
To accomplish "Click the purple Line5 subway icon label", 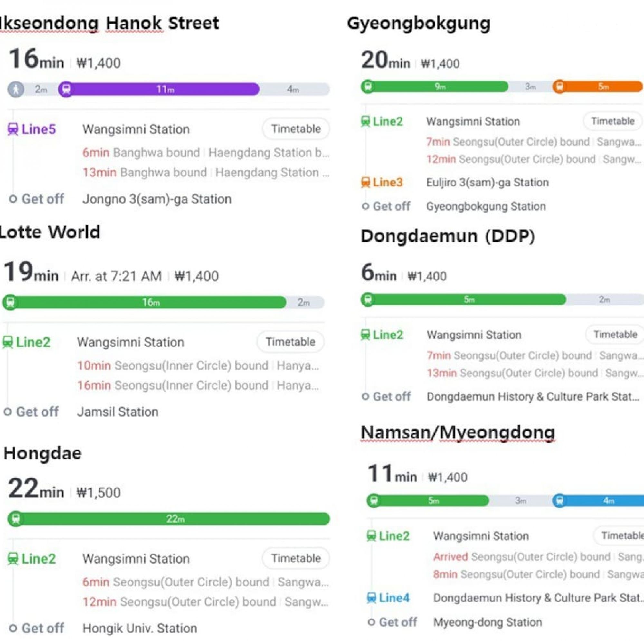I will coord(13,129).
